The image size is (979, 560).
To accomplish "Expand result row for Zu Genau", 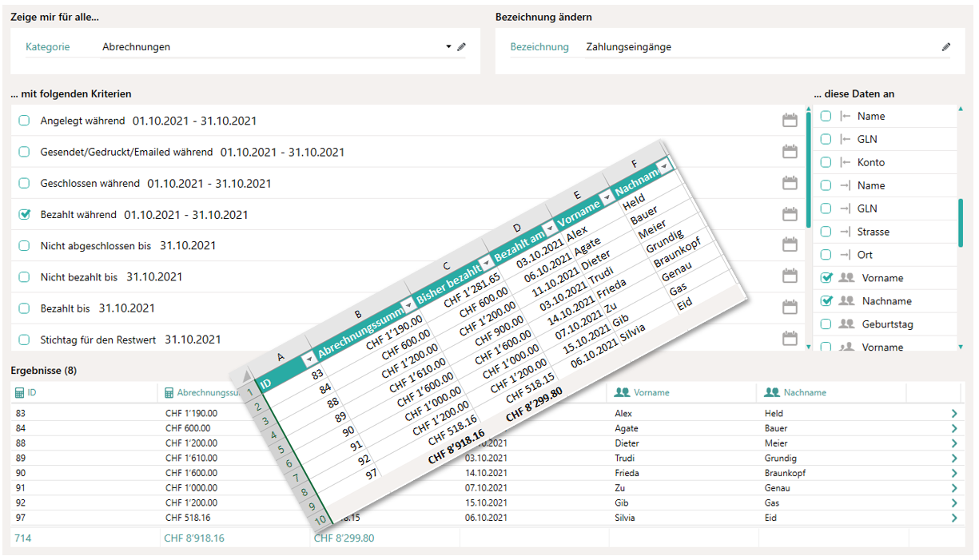I will click(954, 488).
